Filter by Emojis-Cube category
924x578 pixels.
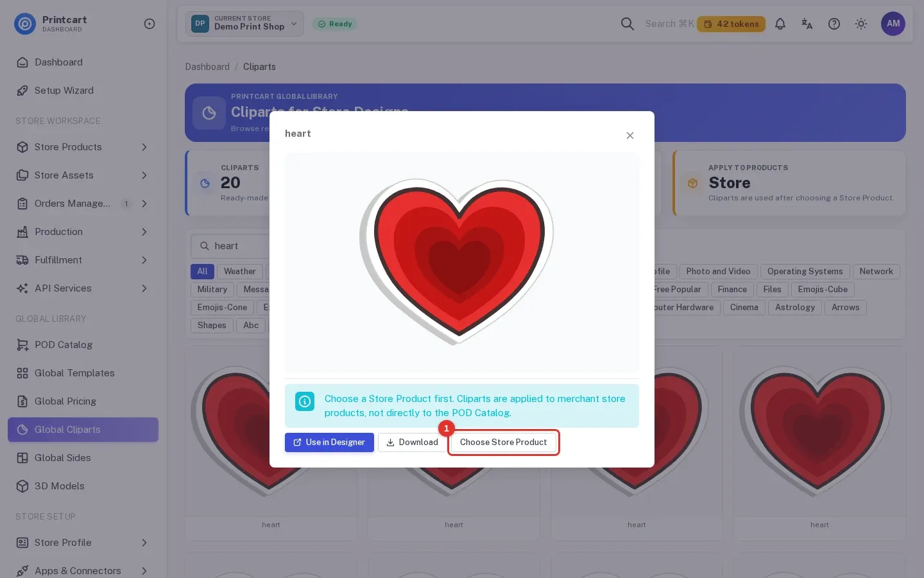pos(823,290)
